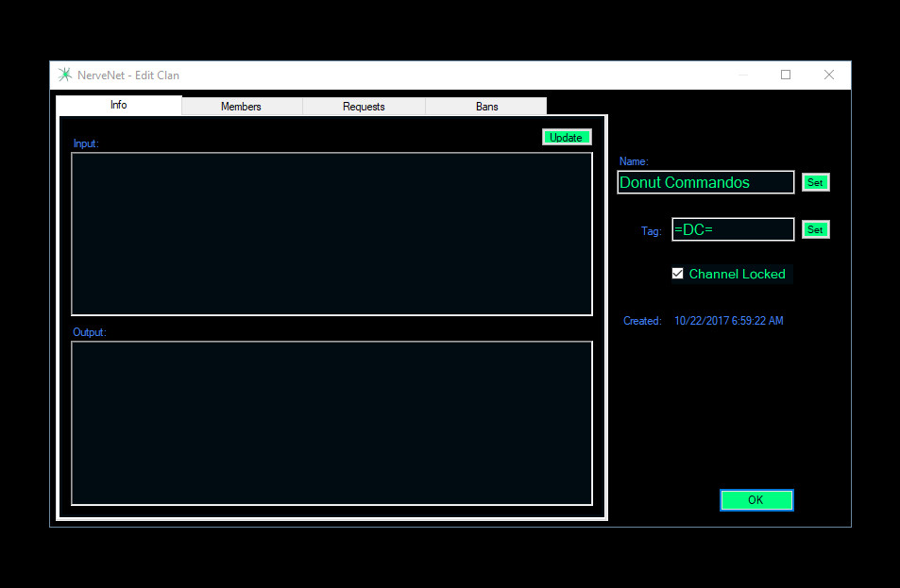Screen dimensions: 900x588
Task: Click the Tag field showing =DC=
Action: point(732,229)
